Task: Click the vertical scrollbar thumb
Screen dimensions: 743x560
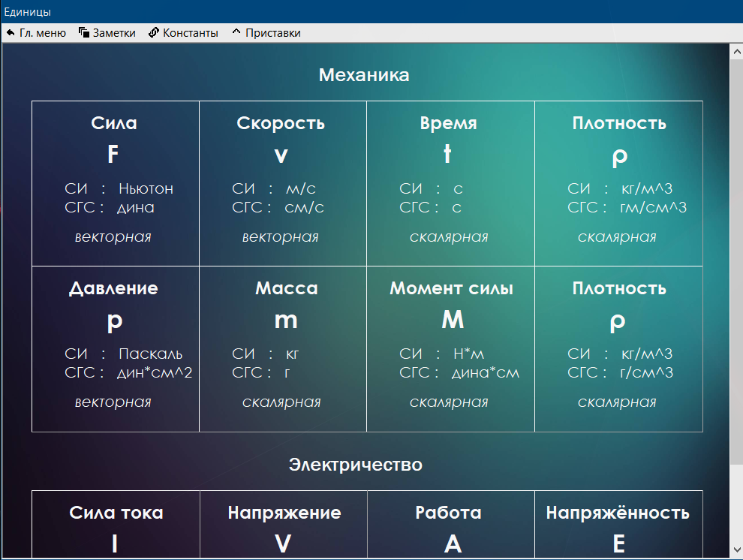Action: pyautogui.click(x=736, y=261)
